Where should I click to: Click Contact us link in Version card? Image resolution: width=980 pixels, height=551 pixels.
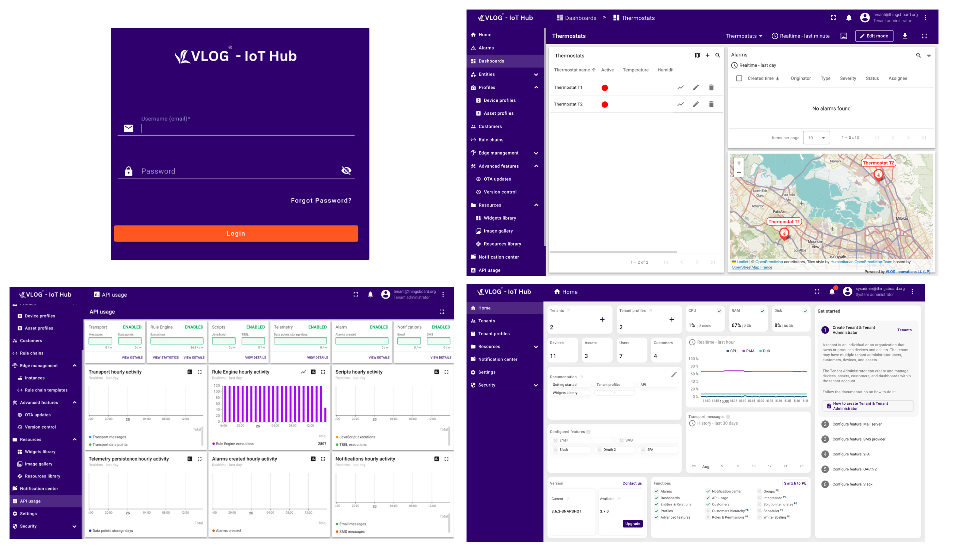(x=632, y=483)
